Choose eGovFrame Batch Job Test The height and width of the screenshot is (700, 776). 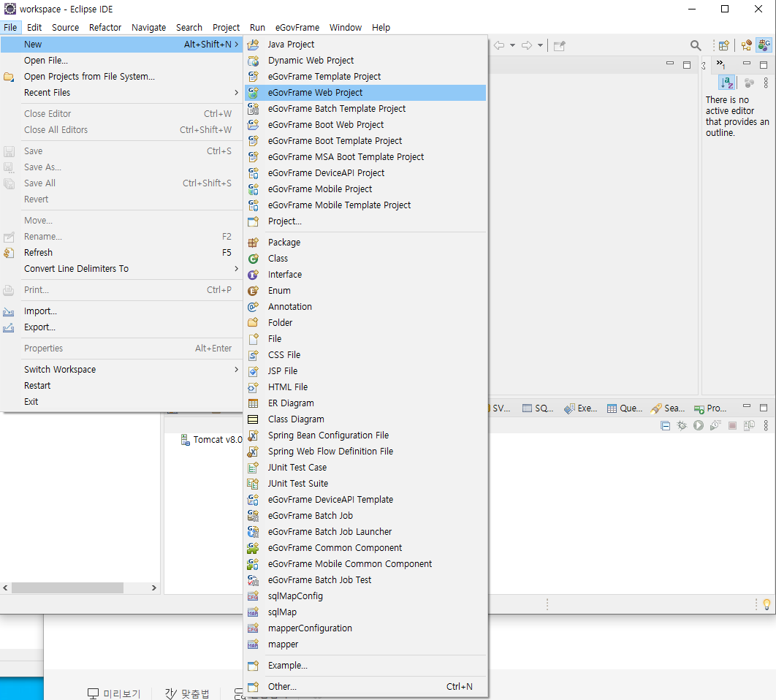365,580
